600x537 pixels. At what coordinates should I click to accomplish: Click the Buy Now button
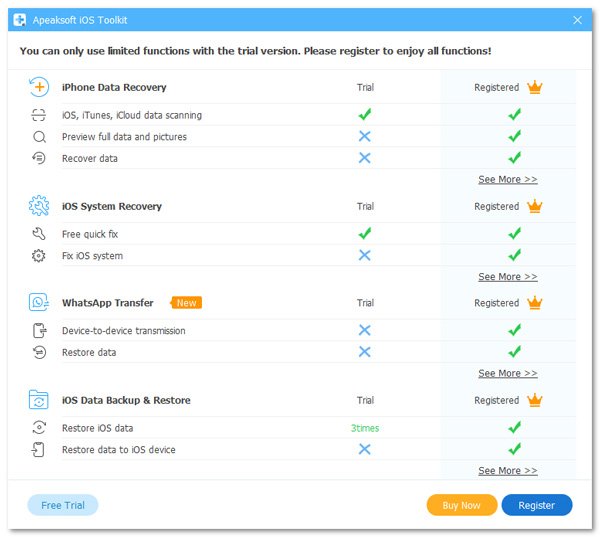tap(461, 505)
